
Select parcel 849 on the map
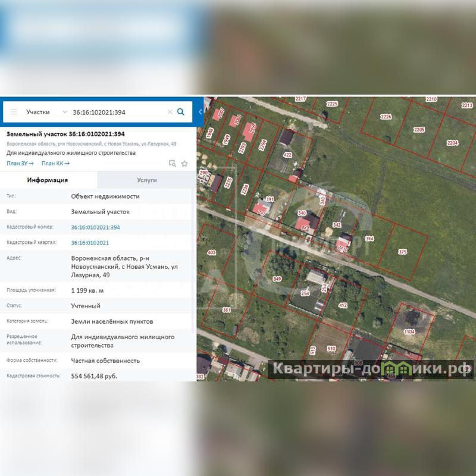[x=277, y=278]
